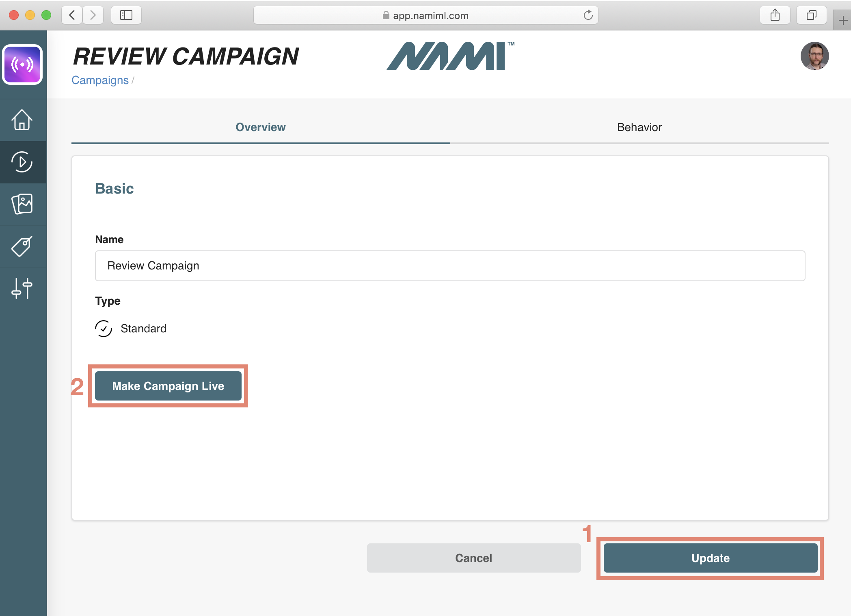The width and height of the screenshot is (851, 616).
Task: Open a new Safari tab
Action: pyautogui.click(x=843, y=20)
